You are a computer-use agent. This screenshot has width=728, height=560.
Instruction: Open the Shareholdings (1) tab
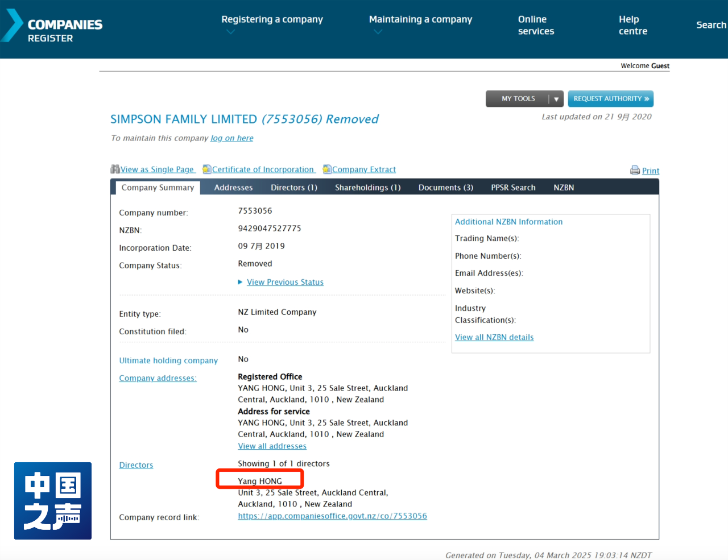pos(367,188)
